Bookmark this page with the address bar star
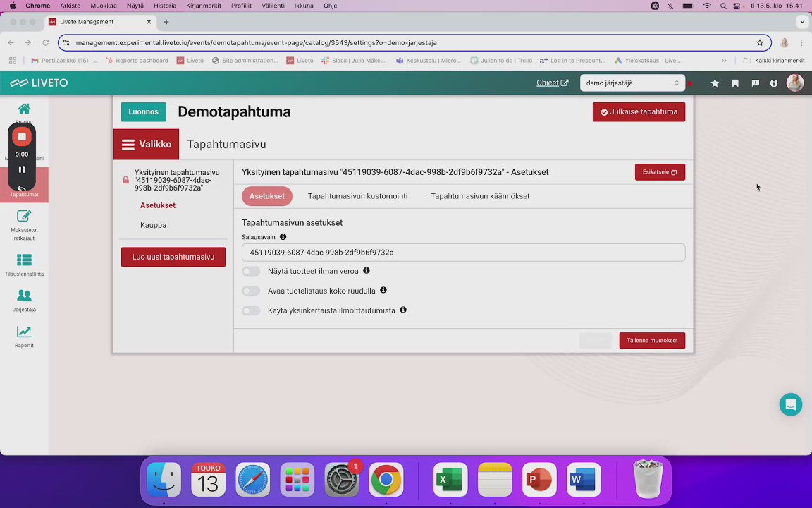 click(760, 43)
